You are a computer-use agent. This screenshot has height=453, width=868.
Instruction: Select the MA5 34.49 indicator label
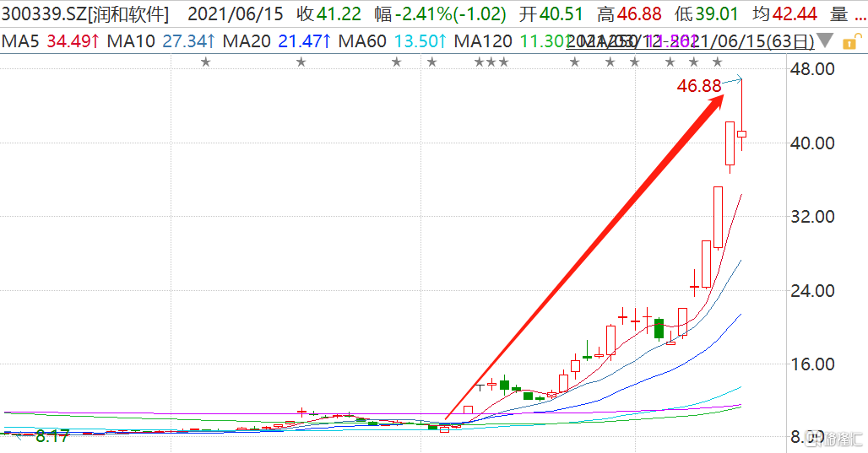[51, 41]
